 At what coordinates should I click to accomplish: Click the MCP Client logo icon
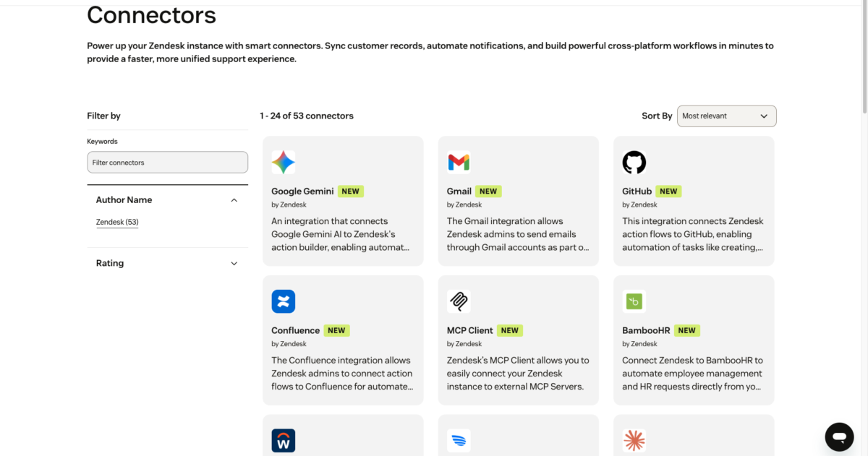click(x=459, y=301)
